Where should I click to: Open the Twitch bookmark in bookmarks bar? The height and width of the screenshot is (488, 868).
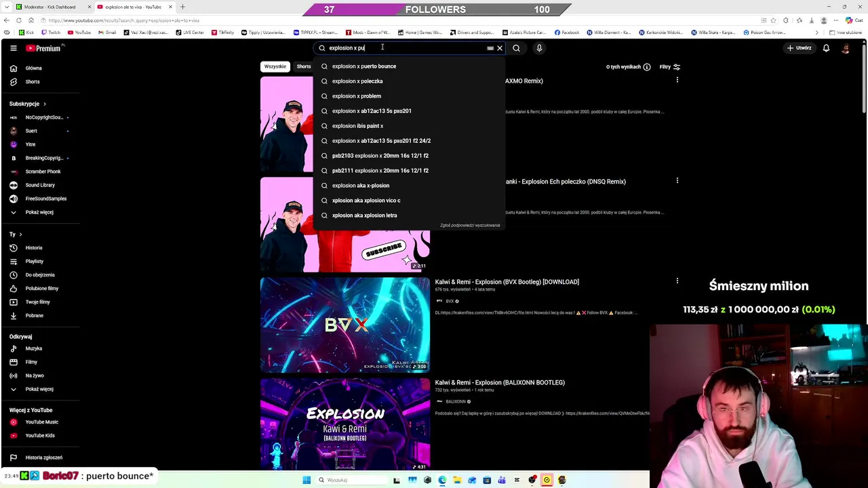[x=51, y=33]
